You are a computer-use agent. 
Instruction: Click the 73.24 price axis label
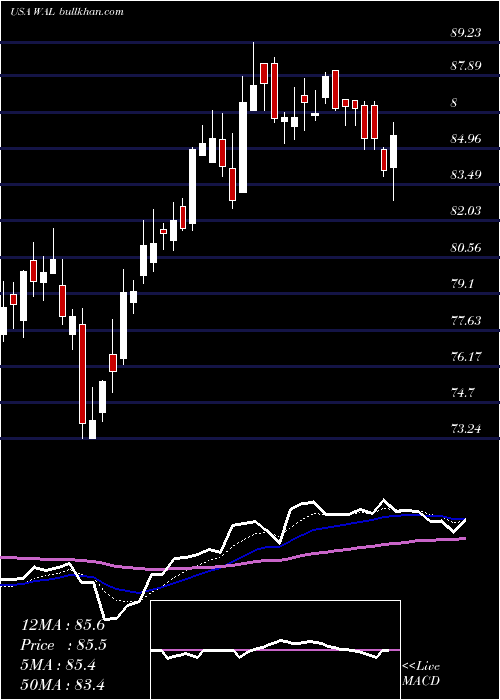(466, 429)
